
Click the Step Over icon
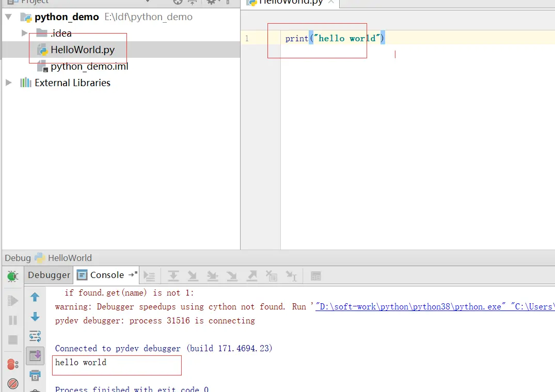[173, 276]
